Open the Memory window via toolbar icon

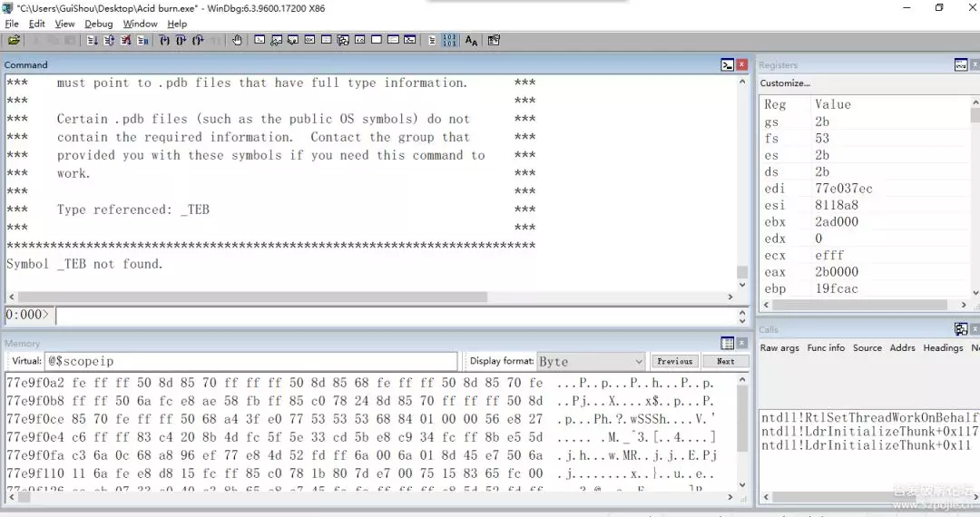[327, 40]
